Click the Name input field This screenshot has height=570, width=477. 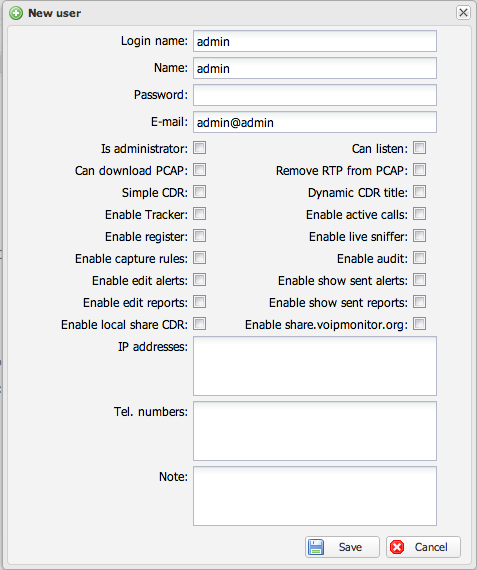click(x=315, y=68)
